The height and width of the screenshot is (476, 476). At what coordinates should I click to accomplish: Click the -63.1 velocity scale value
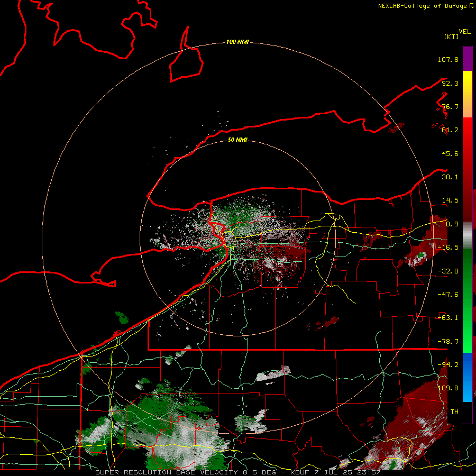coord(448,318)
